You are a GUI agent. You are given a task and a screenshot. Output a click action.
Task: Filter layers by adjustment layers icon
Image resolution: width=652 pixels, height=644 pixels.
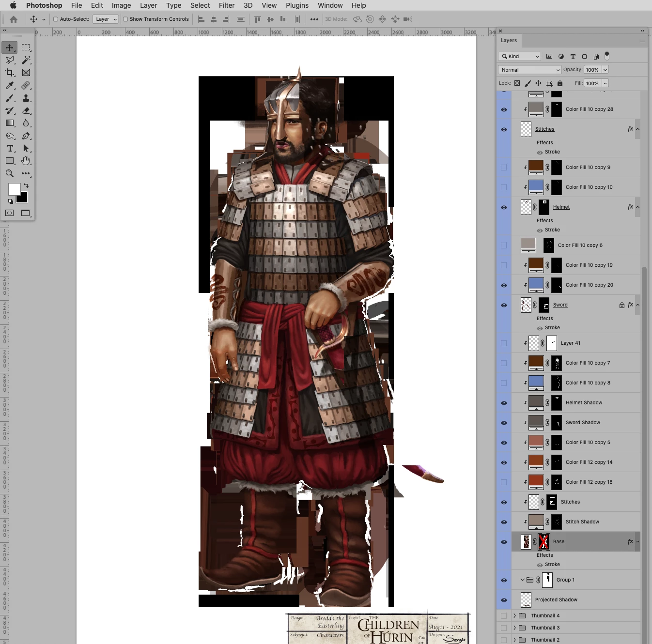[x=561, y=57]
